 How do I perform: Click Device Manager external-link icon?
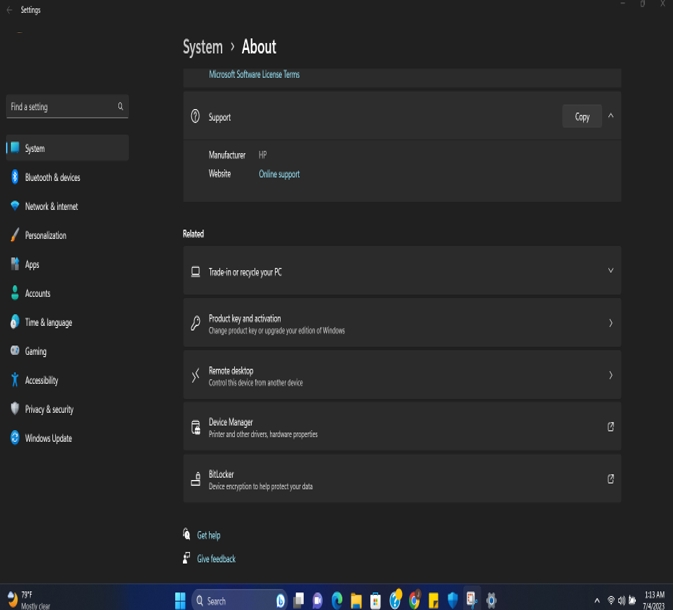610,426
